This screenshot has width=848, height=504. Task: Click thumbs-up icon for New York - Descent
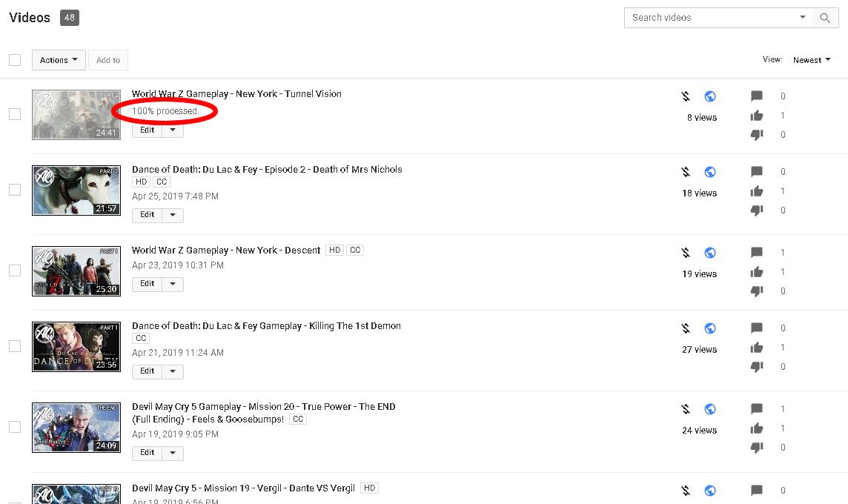pos(757,271)
